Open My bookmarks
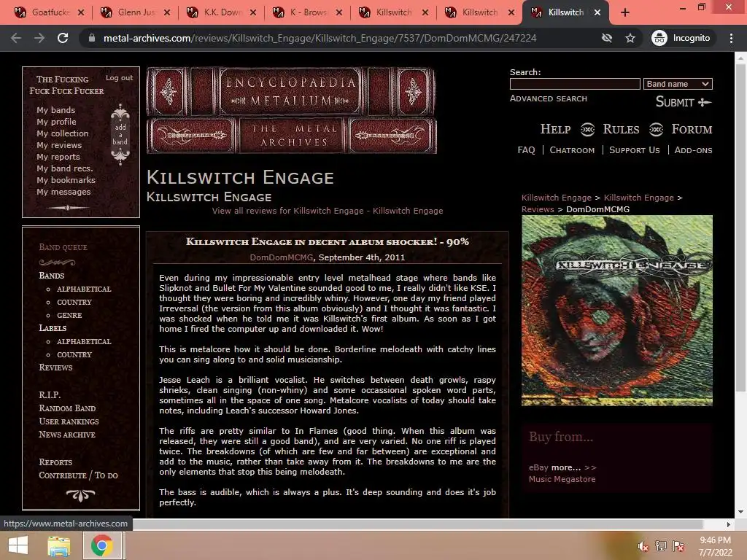 (x=66, y=180)
